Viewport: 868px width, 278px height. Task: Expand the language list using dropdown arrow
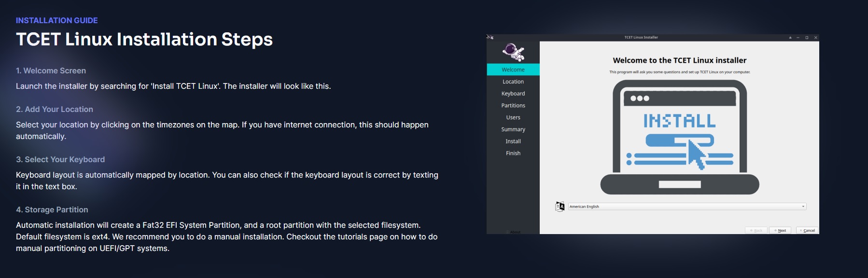tap(803, 207)
